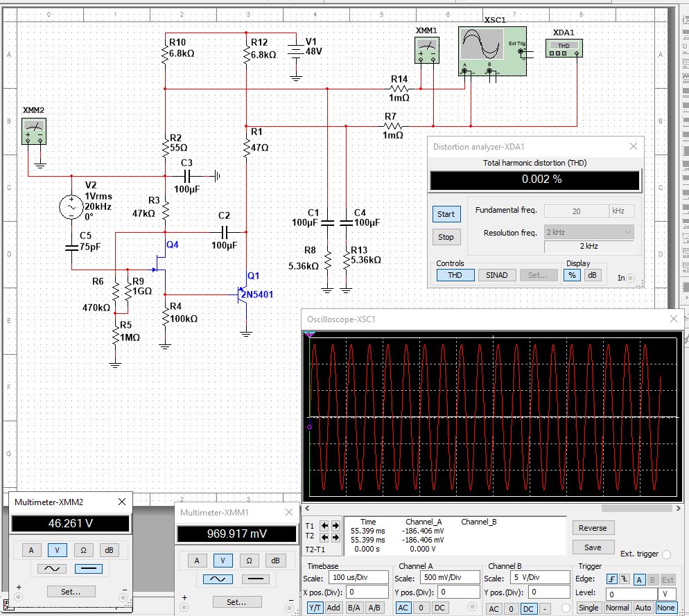Click the V2 AC voltage source symbol
This screenshot has height=616, width=689.
[71, 206]
